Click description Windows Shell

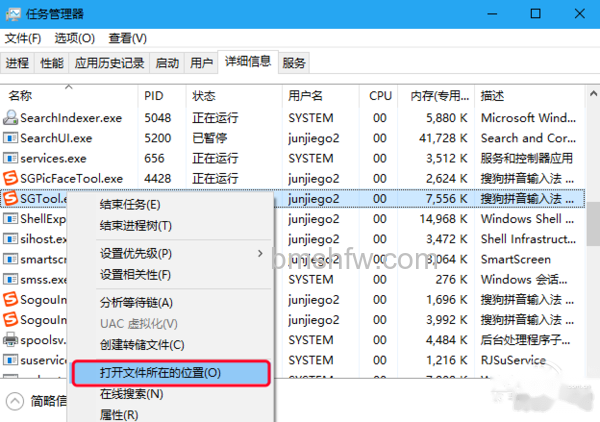tap(528, 219)
